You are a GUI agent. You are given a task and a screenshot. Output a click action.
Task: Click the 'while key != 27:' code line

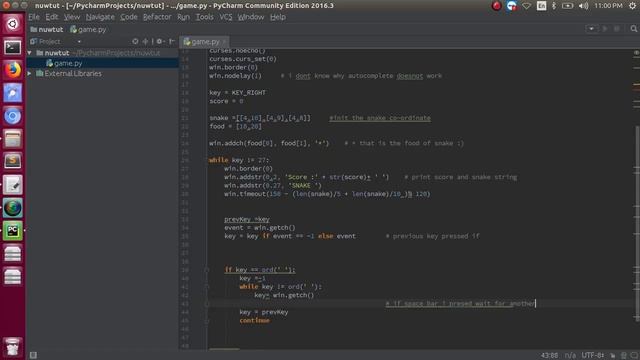[x=239, y=160]
